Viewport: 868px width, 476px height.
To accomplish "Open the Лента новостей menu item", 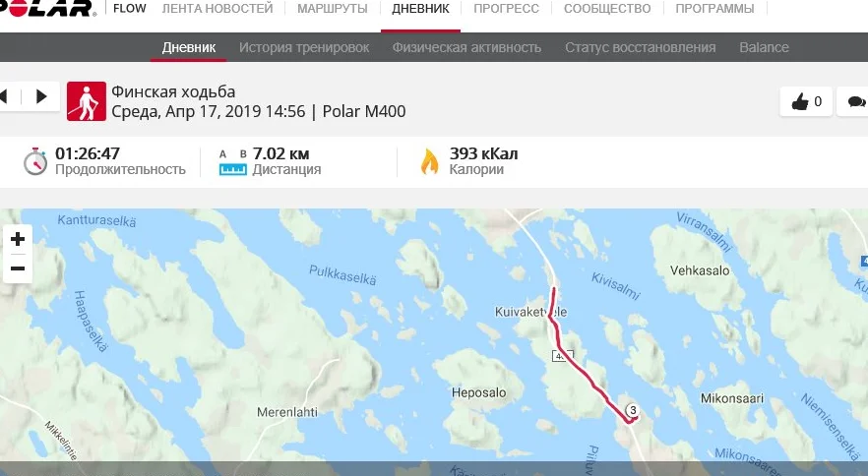I will tap(217, 9).
